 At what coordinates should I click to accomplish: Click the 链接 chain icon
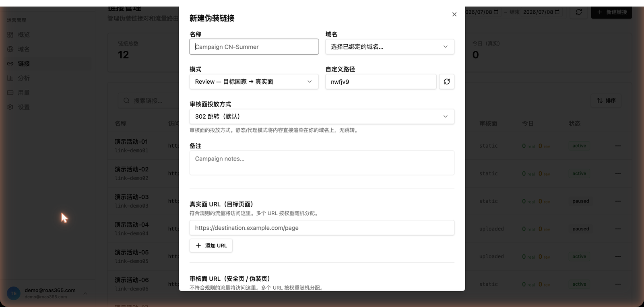pyautogui.click(x=10, y=64)
